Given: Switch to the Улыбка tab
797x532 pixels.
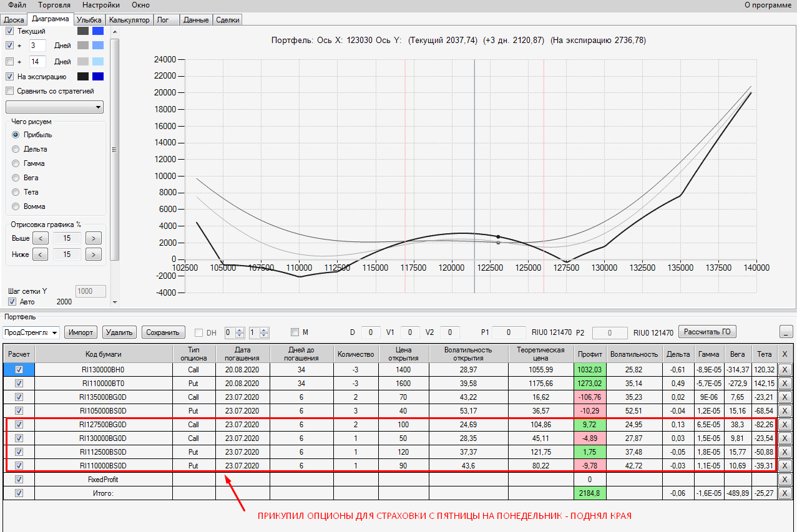Looking at the screenshot, I should point(90,20).
